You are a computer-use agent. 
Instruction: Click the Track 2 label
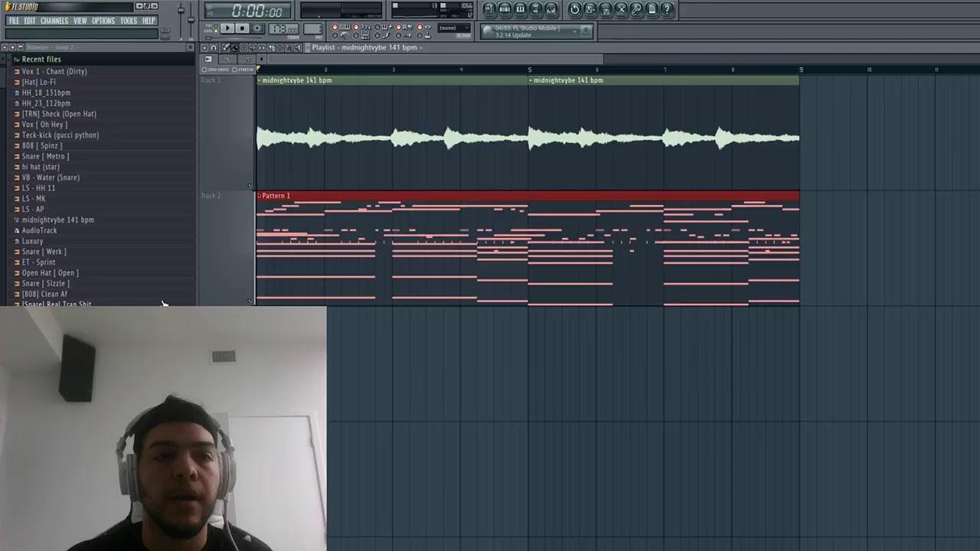[x=211, y=196]
